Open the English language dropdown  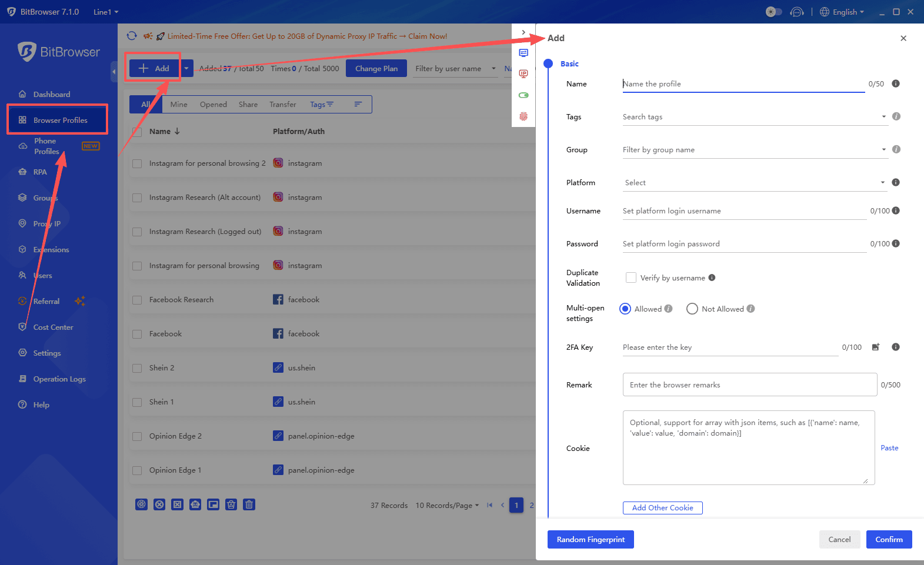coord(845,12)
